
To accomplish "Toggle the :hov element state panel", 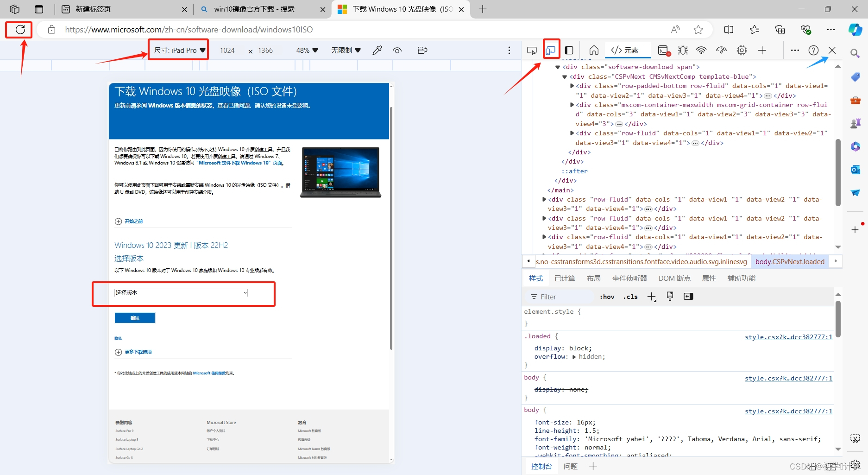I will (x=607, y=297).
